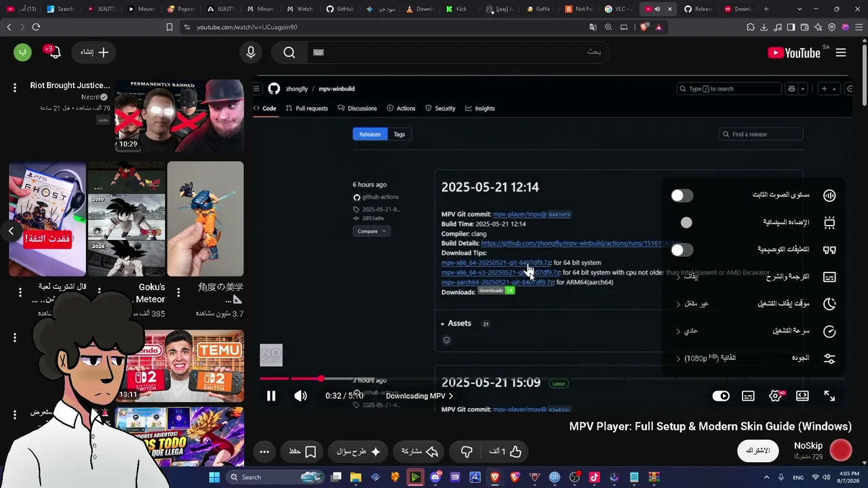Expand the Downloading MPV chapter list
Screen dimensions: 868x488
click(x=419, y=396)
